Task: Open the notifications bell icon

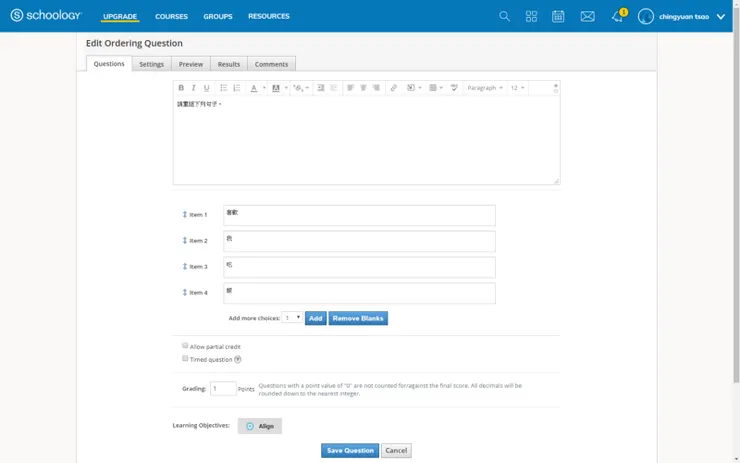Action: 617,17
